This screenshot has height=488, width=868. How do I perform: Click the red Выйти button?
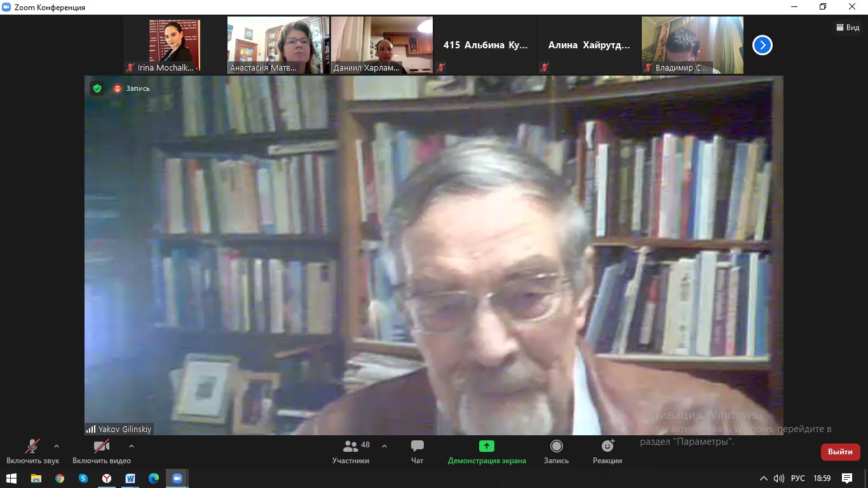point(841,452)
